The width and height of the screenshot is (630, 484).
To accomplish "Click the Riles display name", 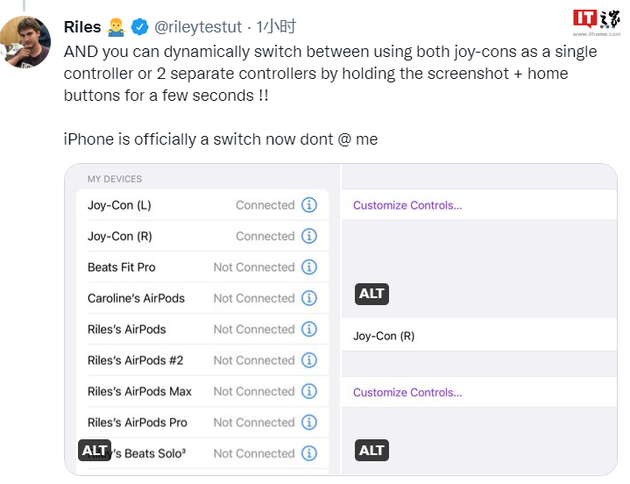I will coord(82,27).
